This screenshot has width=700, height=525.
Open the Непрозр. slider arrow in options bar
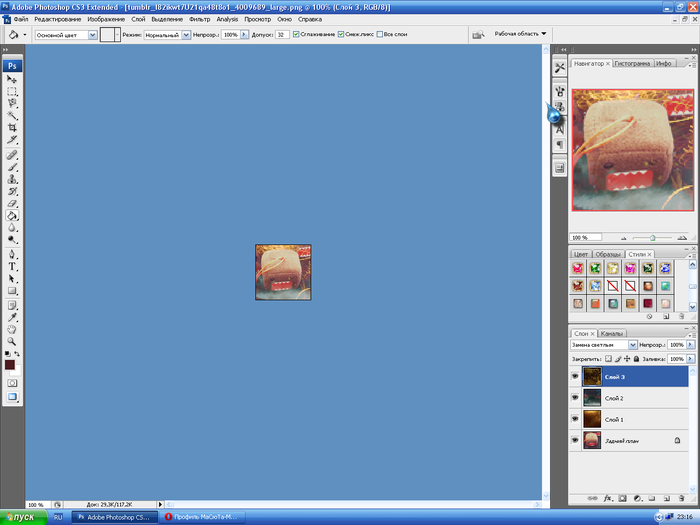[x=244, y=34]
